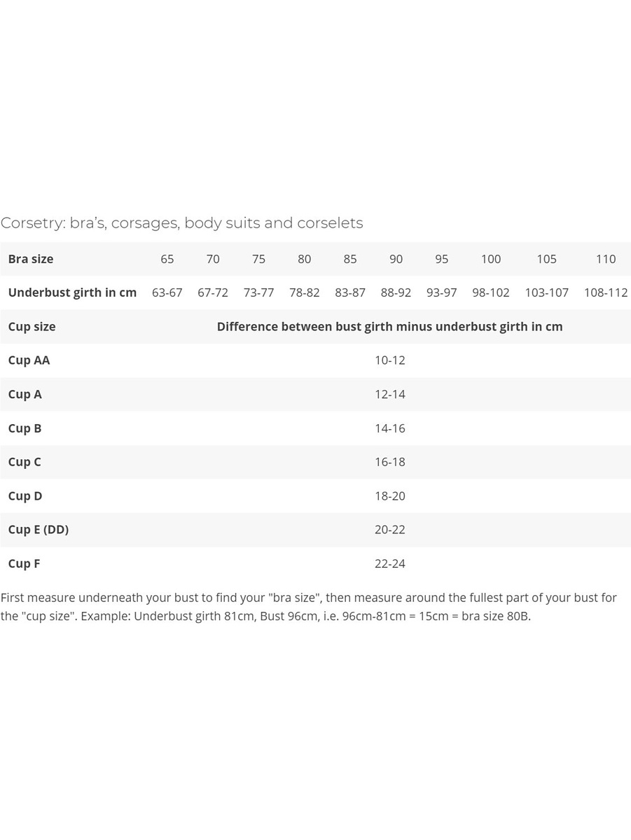Image resolution: width=631 pixels, height=840 pixels.
Task: Click the Cup D row label
Action: 25,496
